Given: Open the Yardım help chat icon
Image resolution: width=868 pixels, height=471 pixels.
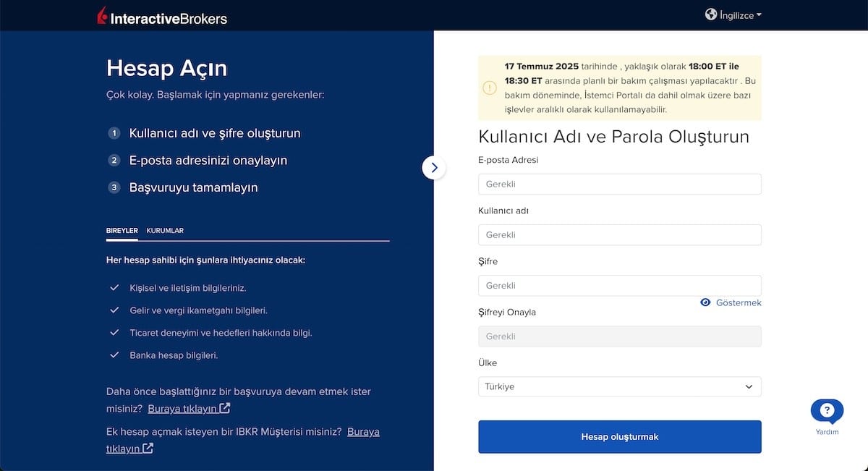Looking at the screenshot, I should pos(827,412).
